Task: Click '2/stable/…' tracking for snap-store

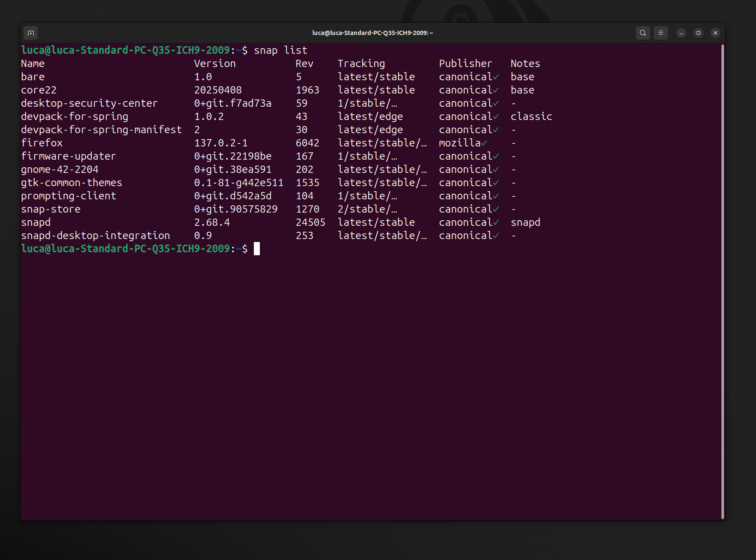Action: (367, 209)
